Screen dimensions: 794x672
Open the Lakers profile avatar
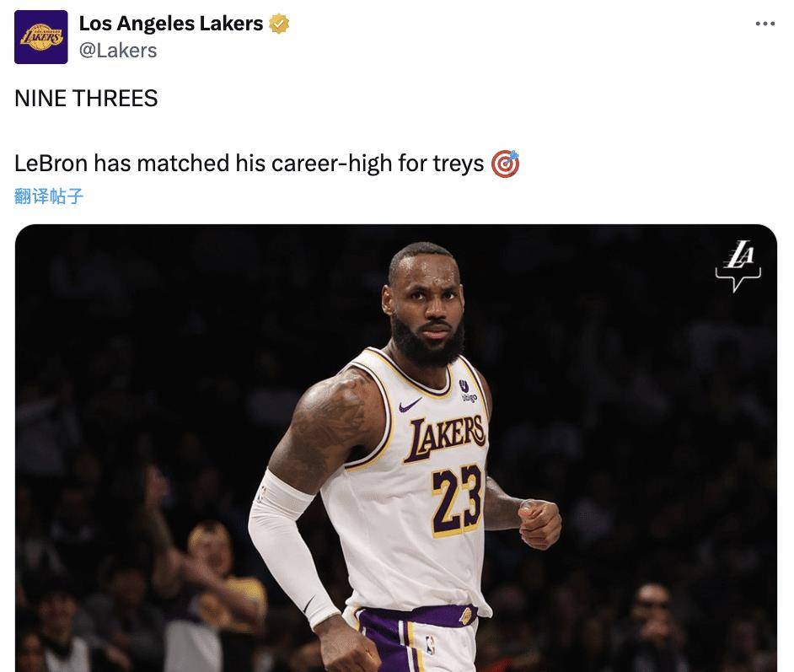click(41, 37)
